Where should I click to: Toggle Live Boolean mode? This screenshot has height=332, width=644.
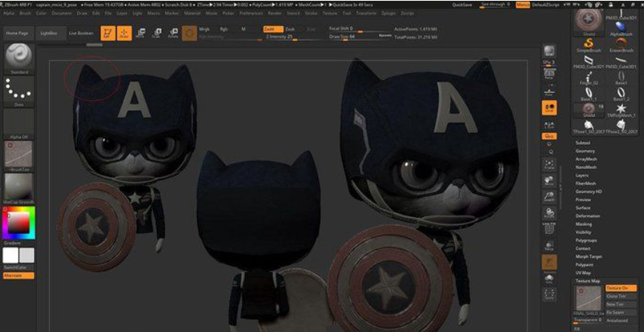(81, 33)
